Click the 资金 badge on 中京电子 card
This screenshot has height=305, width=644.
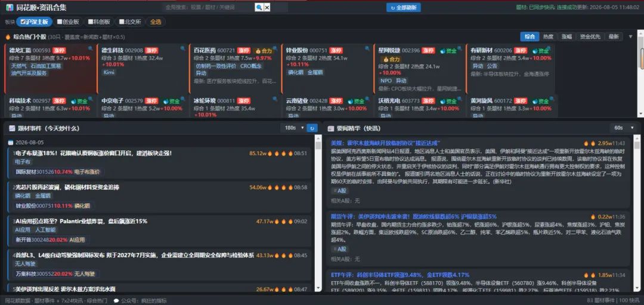tap(171, 101)
